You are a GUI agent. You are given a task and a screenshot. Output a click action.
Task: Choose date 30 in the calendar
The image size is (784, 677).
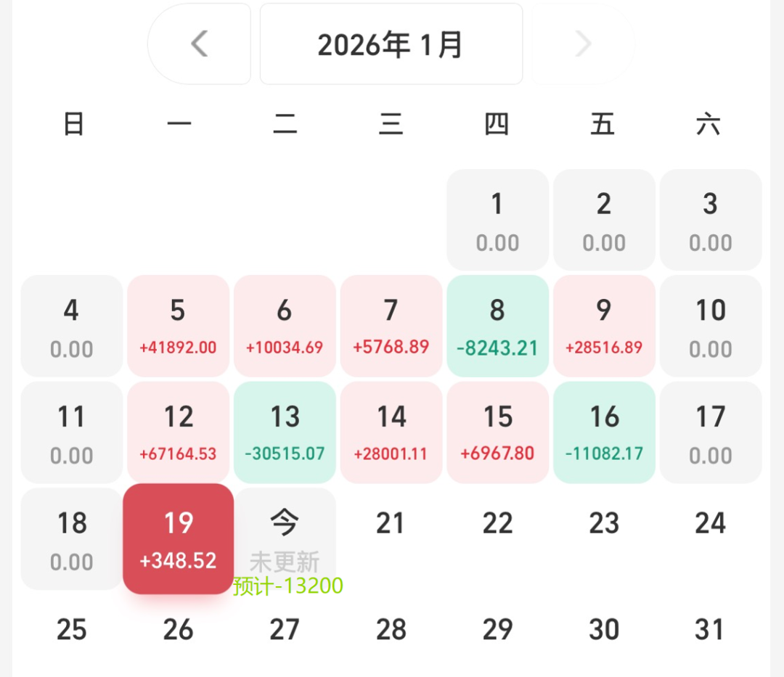[604, 630]
